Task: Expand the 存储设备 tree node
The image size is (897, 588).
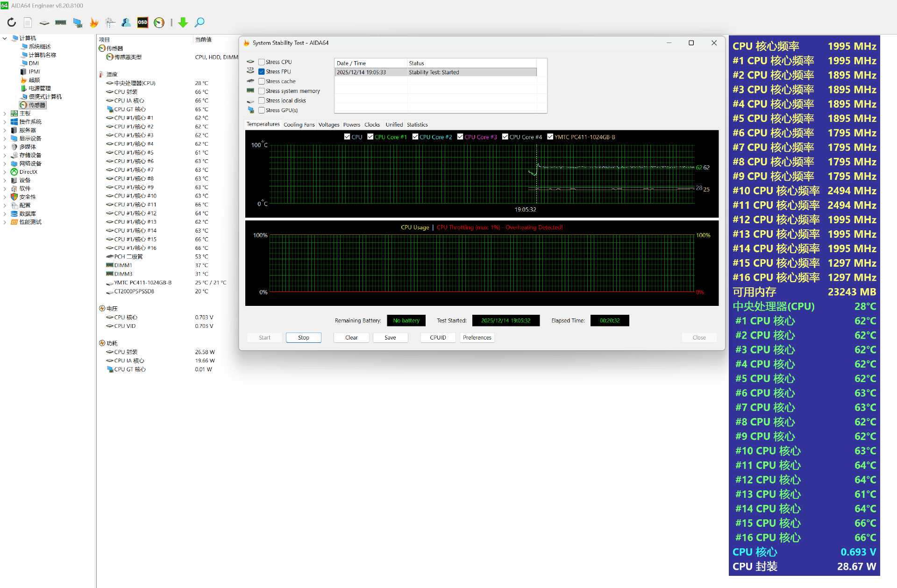Action: click(x=5, y=155)
